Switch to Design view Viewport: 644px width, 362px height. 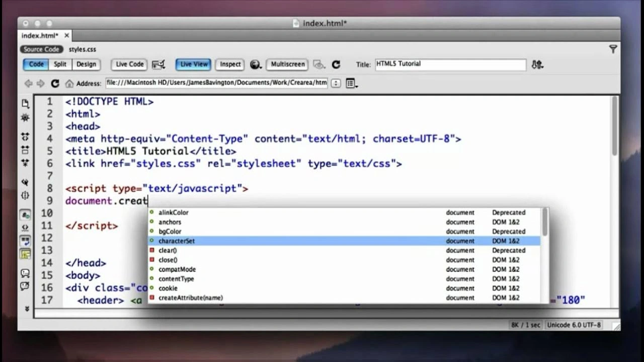pos(86,64)
